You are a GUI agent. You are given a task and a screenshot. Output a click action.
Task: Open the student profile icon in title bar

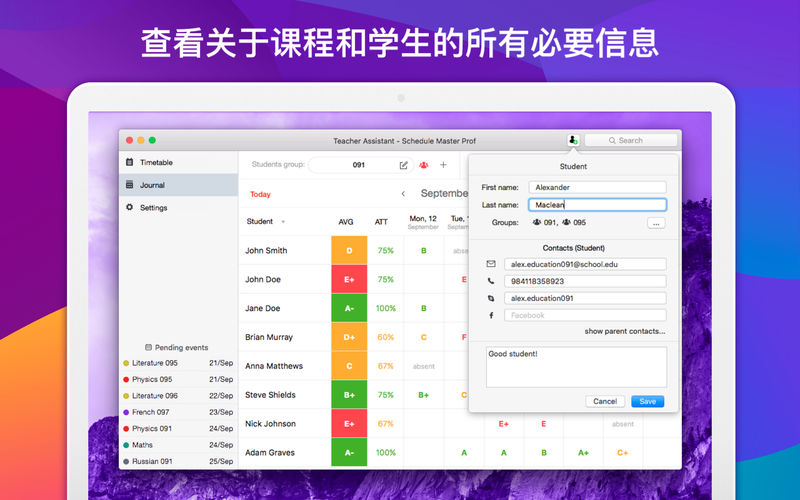point(573,140)
